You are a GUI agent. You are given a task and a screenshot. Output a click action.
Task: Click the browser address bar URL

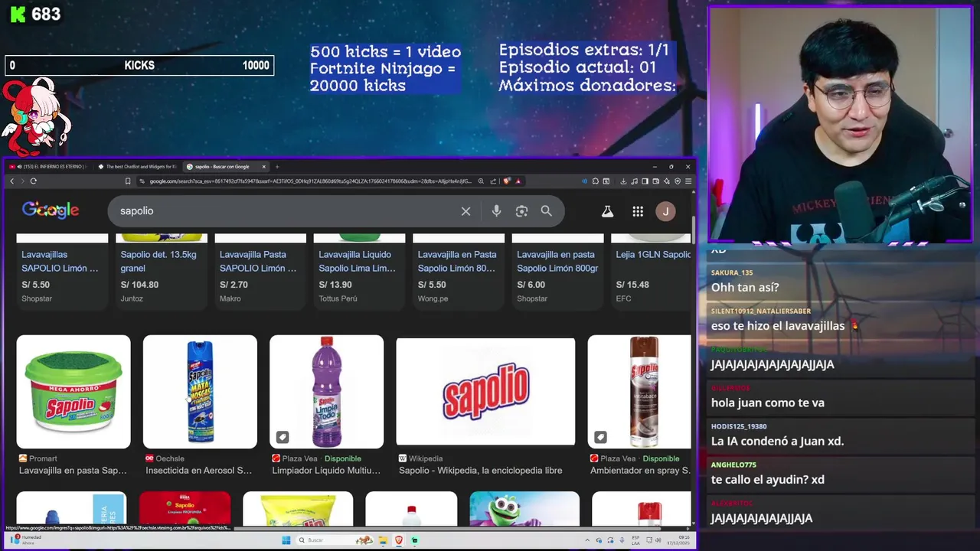pos(310,181)
